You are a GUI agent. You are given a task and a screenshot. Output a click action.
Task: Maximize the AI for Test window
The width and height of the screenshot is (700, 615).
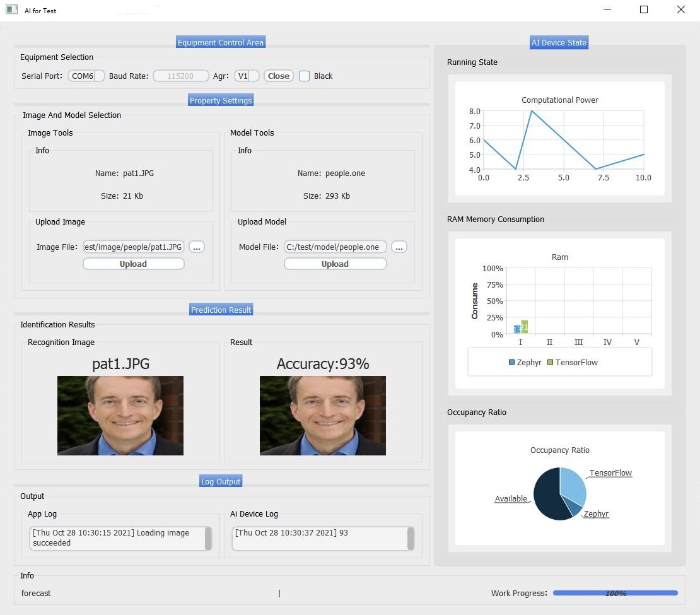pyautogui.click(x=644, y=9)
